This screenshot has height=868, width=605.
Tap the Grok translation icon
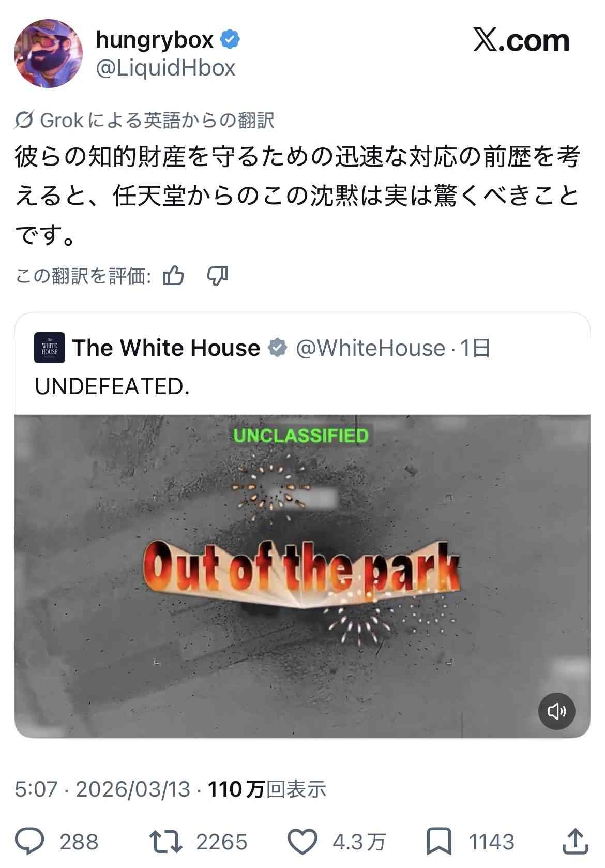click(24, 120)
